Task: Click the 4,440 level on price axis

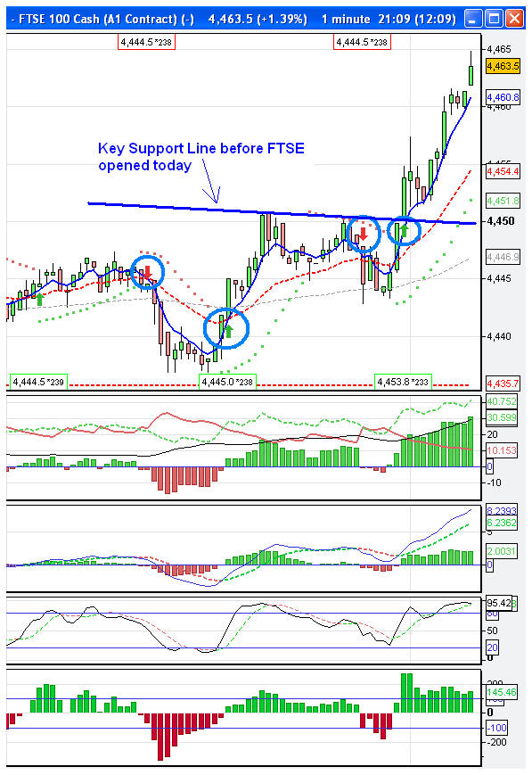Action: coord(499,336)
